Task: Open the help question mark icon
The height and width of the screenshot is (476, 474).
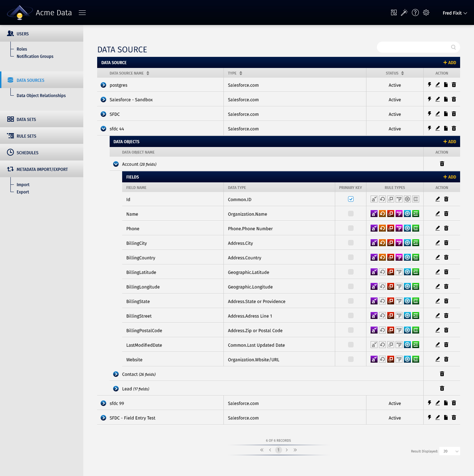Action: [x=415, y=13]
